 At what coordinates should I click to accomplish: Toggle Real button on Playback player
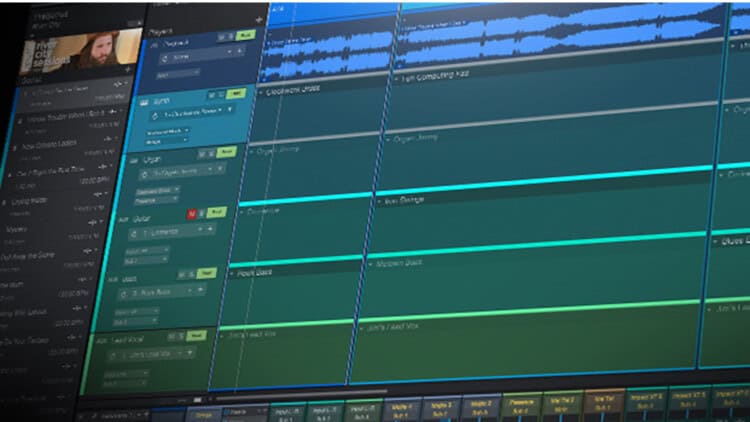[245, 35]
